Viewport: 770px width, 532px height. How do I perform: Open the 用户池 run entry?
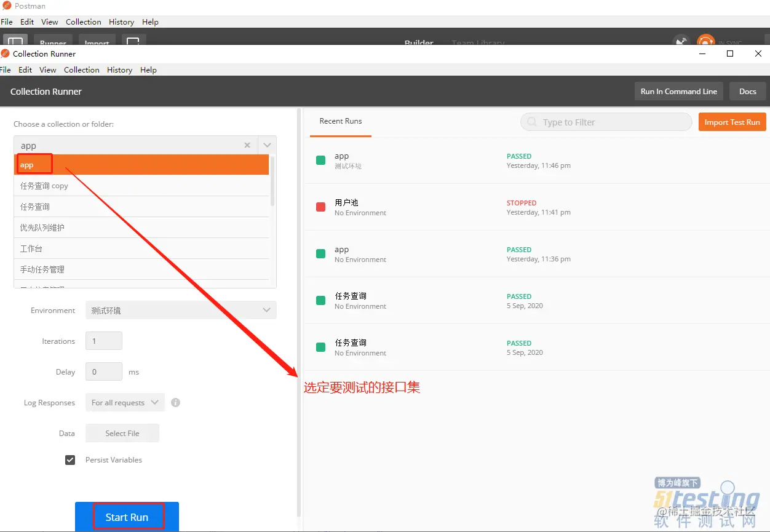tap(536, 207)
